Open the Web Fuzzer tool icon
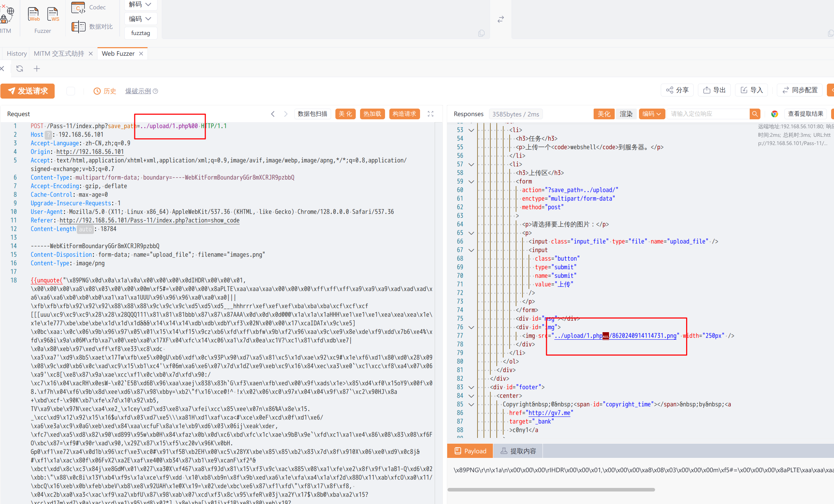This screenshot has width=834, height=504. (x=34, y=15)
